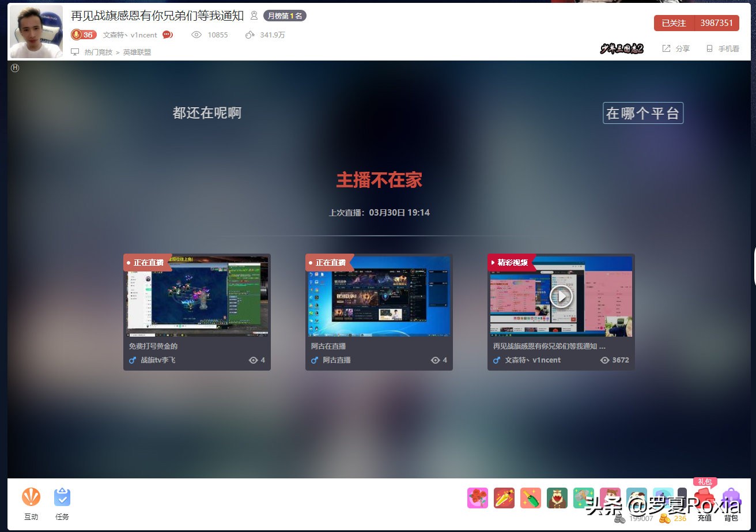This screenshot has width=756, height=532.
Task: Play the 精彩视频 highlight video
Action: click(x=561, y=296)
